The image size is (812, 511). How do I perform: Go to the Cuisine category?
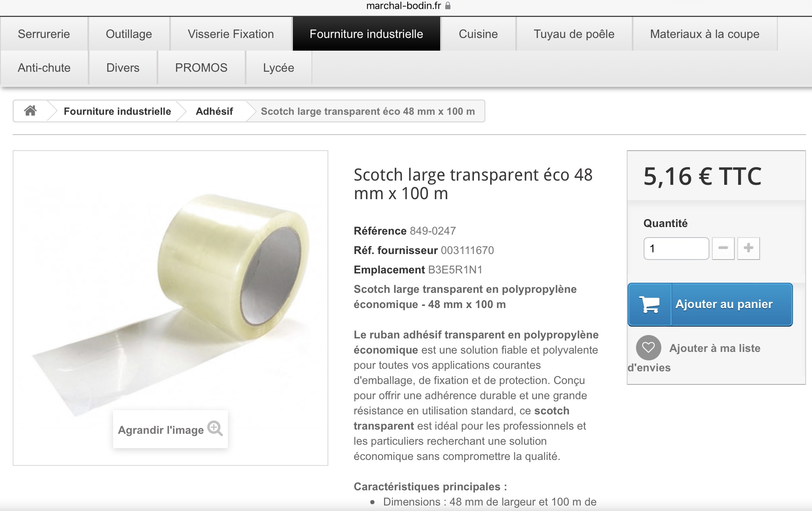click(x=478, y=34)
